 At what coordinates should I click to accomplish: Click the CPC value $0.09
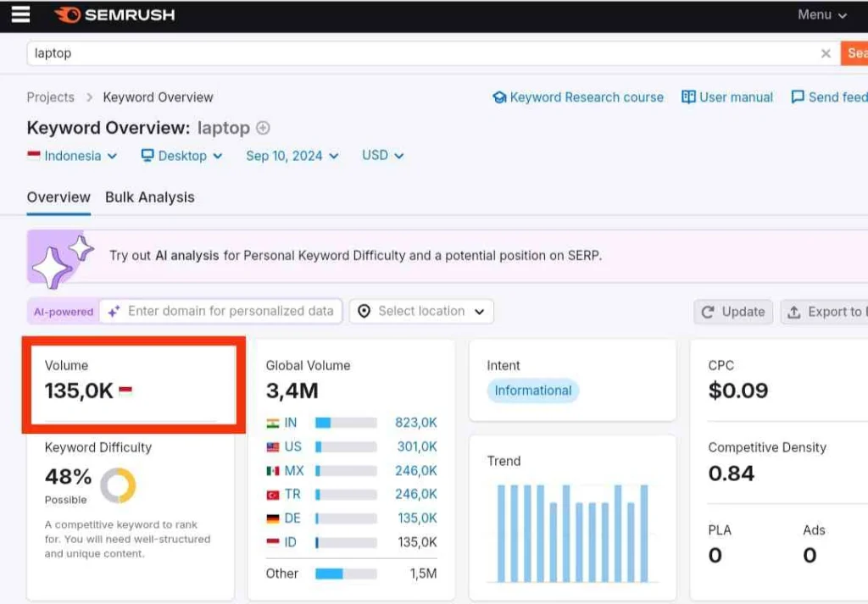(x=738, y=391)
